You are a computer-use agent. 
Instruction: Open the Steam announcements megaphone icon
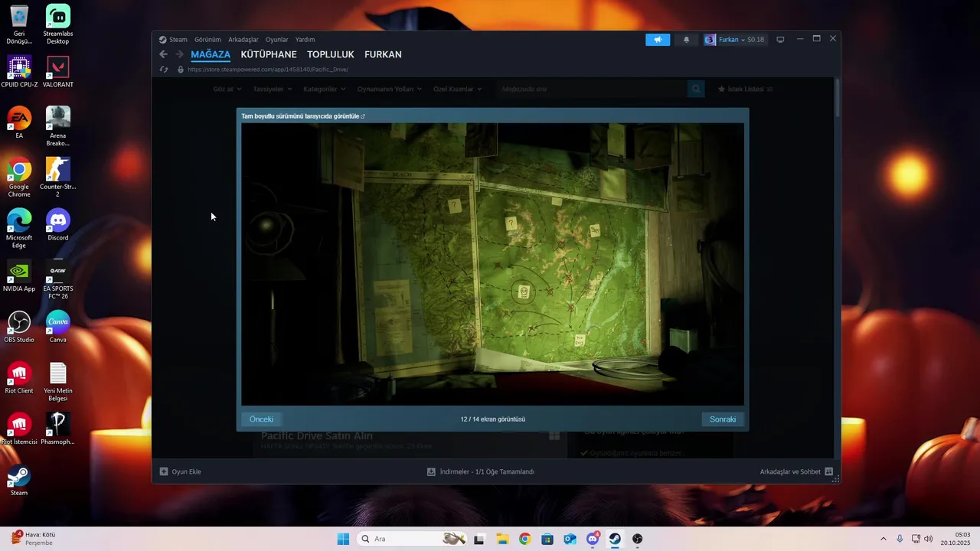point(658,40)
